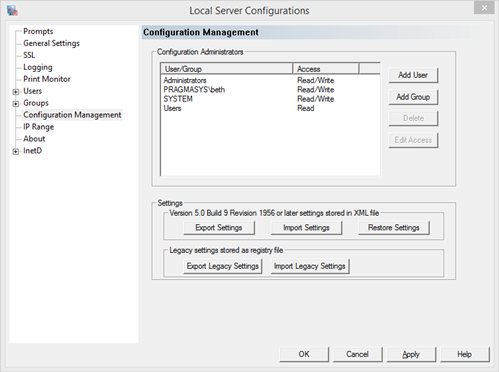Click the Add User button
This screenshot has width=499, height=372.
pos(413,75)
